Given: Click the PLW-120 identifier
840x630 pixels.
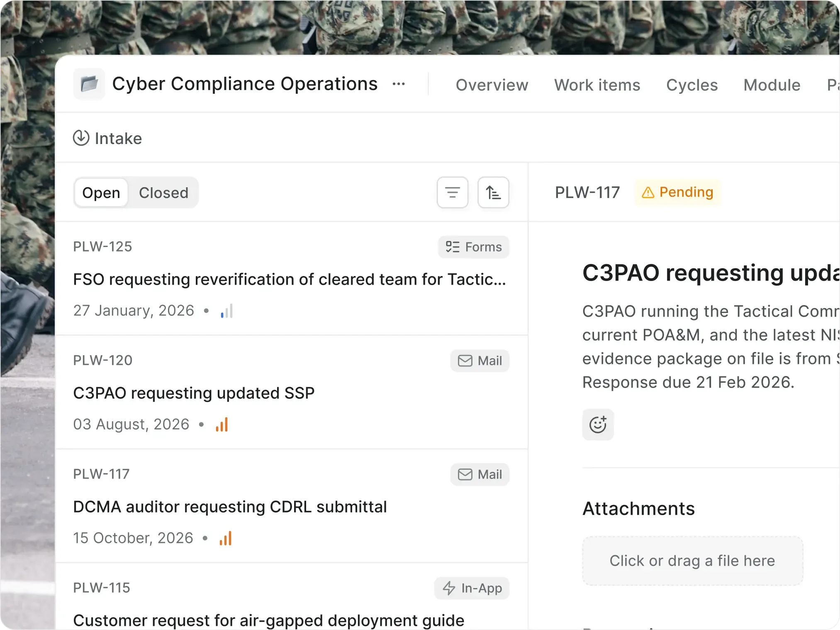Looking at the screenshot, I should [x=102, y=360].
